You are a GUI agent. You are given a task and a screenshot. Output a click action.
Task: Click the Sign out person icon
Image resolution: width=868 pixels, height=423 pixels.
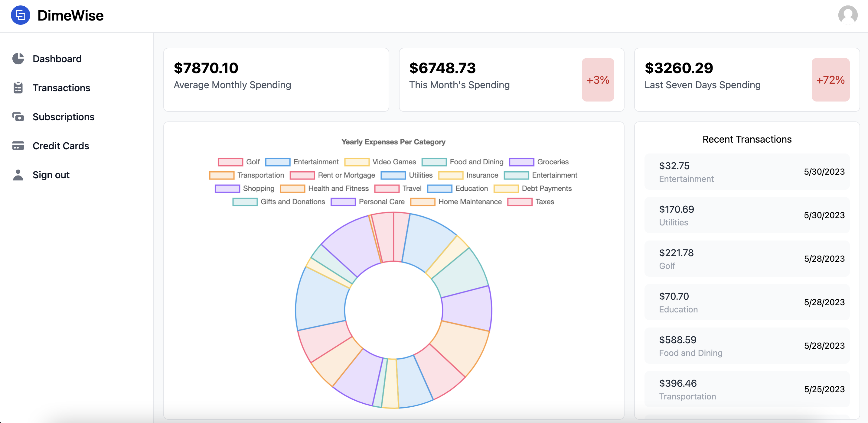coord(18,175)
